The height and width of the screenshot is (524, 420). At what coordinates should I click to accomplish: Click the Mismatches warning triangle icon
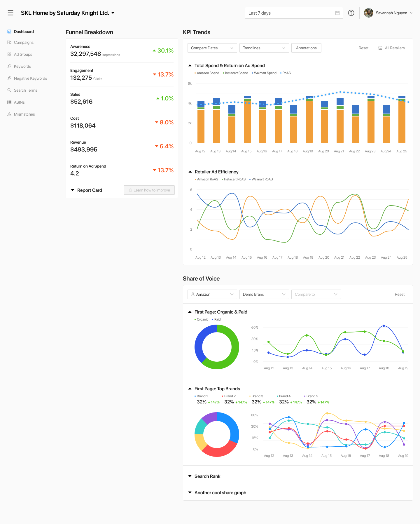coord(9,114)
